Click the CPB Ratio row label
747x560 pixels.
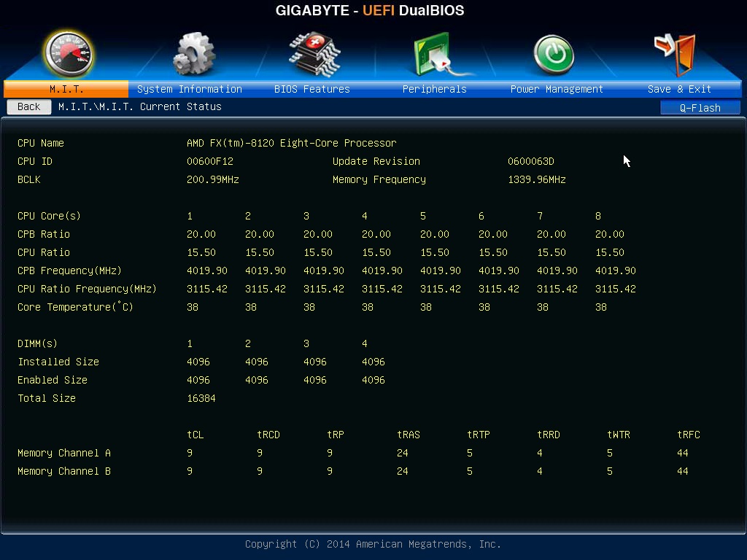[43, 234]
